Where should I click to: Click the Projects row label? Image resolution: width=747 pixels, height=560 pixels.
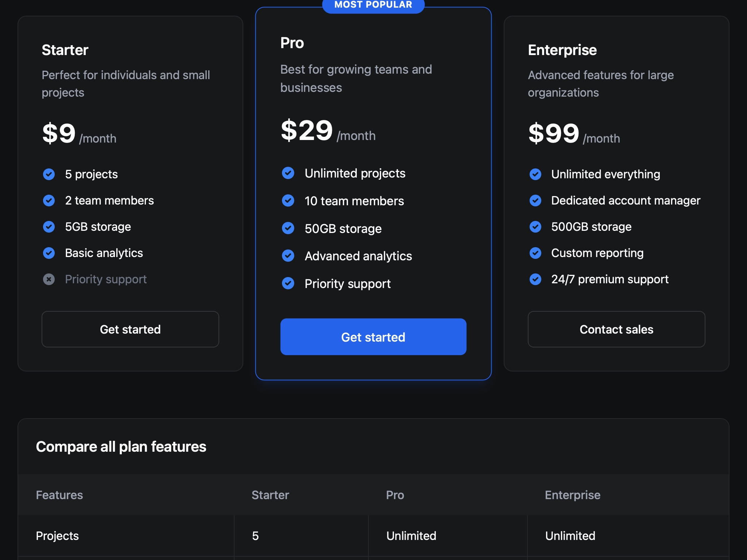pyautogui.click(x=57, y=536)
